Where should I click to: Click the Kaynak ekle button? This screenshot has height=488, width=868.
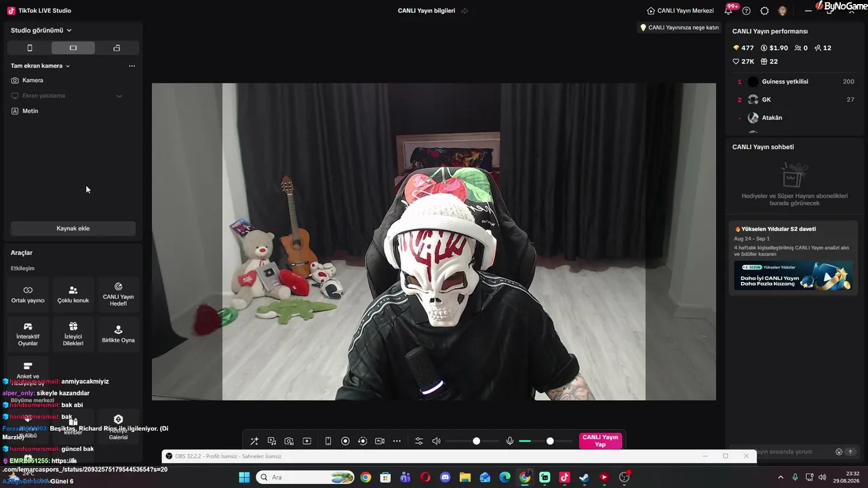[73, 228]
